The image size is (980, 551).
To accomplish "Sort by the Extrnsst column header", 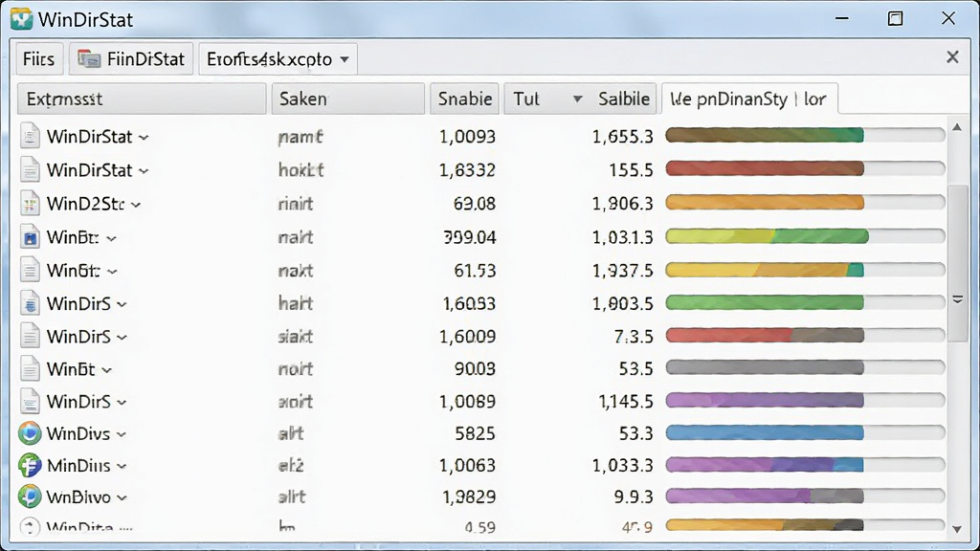I will 142,99.
